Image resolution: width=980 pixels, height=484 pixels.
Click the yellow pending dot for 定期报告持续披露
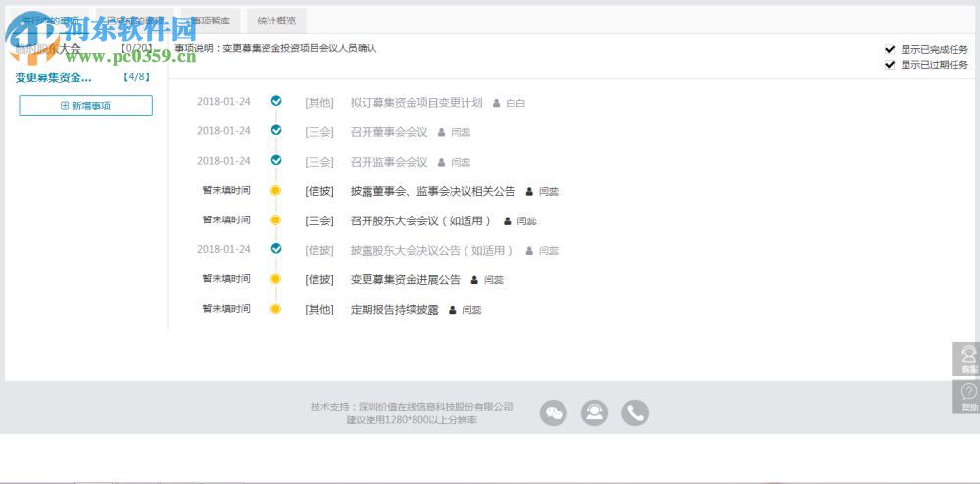275,309
